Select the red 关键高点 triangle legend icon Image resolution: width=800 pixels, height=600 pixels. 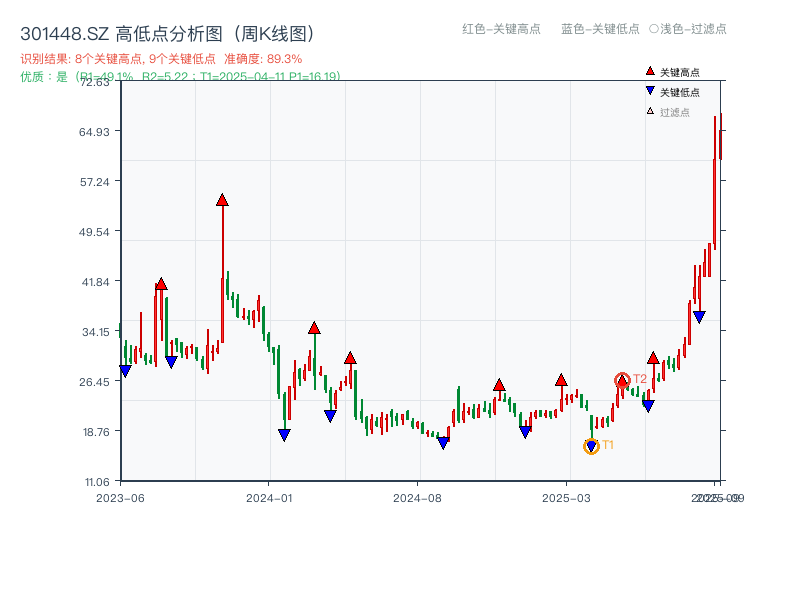(650, 71)
